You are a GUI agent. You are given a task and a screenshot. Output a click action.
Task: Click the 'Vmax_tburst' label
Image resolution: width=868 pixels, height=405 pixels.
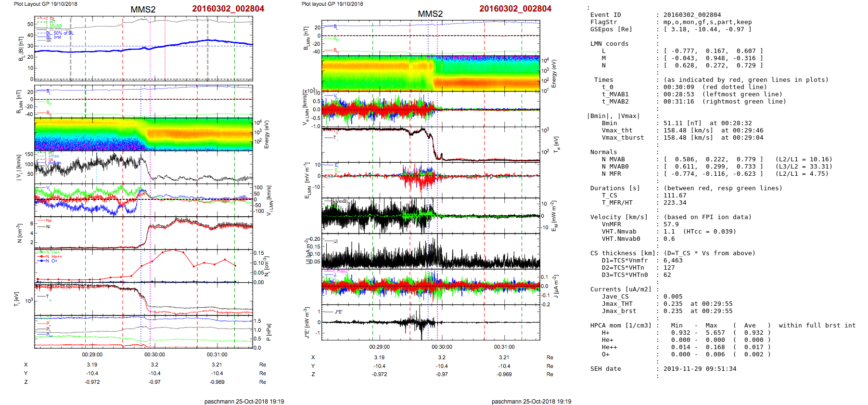tap(623, 138)
